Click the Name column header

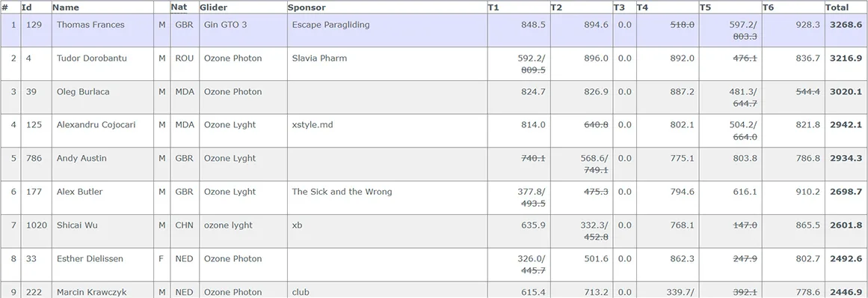pos(66,7)
